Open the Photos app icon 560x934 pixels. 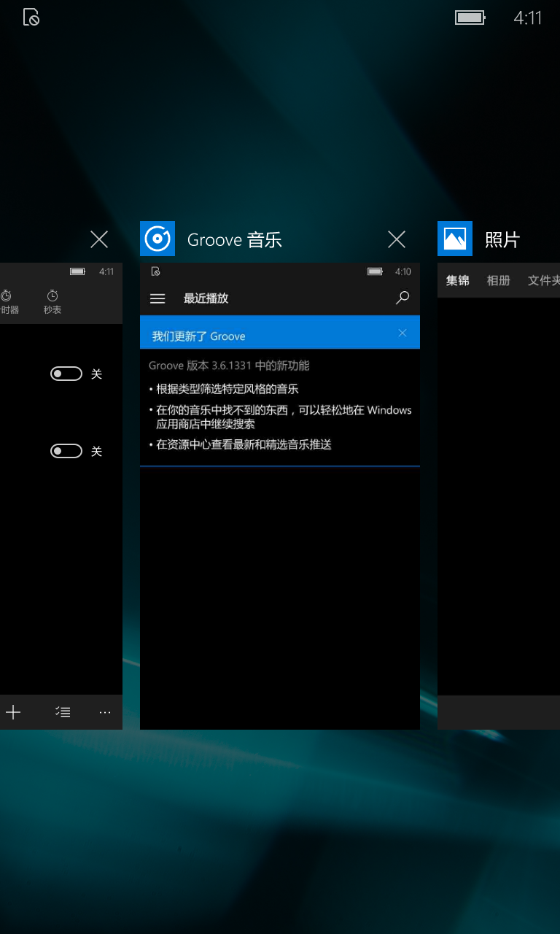[x=455, y=239]
